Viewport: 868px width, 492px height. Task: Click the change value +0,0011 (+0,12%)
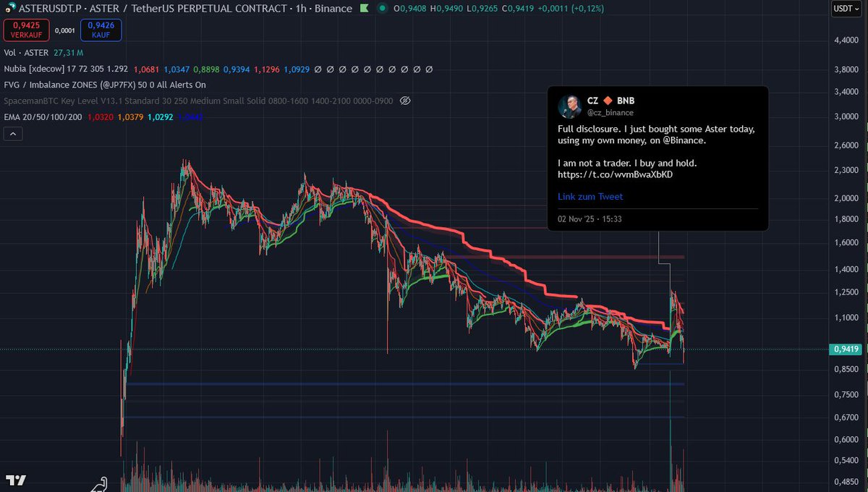(x=571, y=9)
